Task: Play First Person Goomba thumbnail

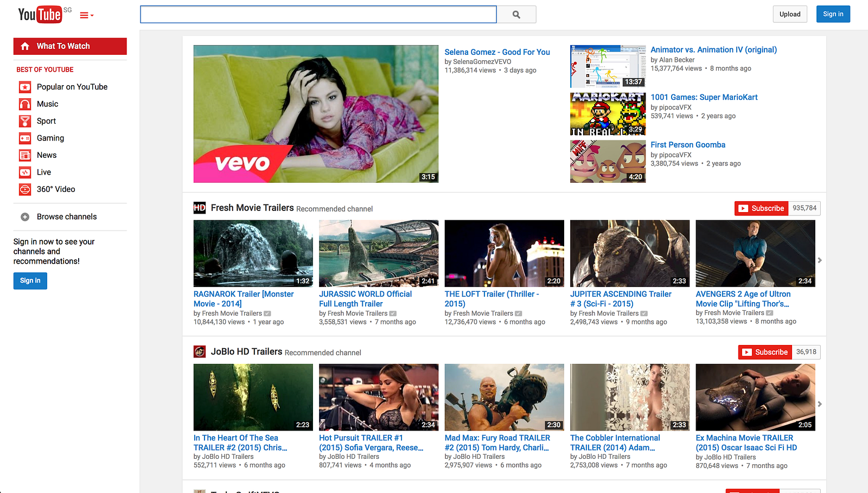Action: click(608, 162)
